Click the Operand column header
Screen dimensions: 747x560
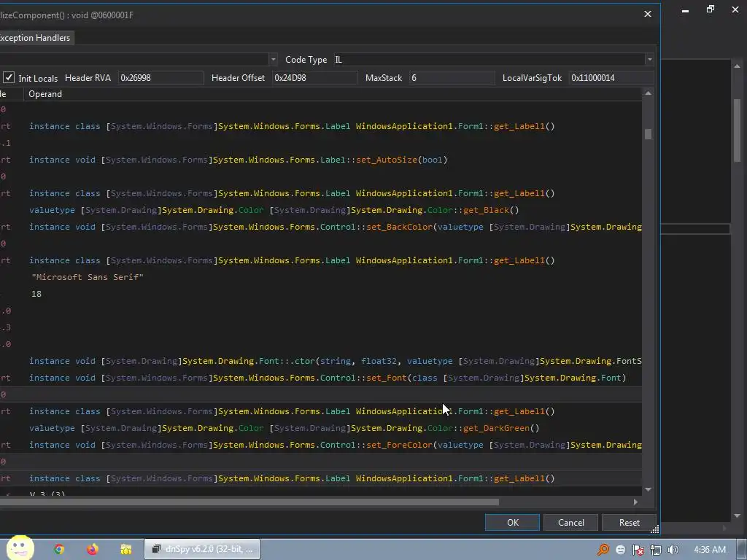pos(45,94)
